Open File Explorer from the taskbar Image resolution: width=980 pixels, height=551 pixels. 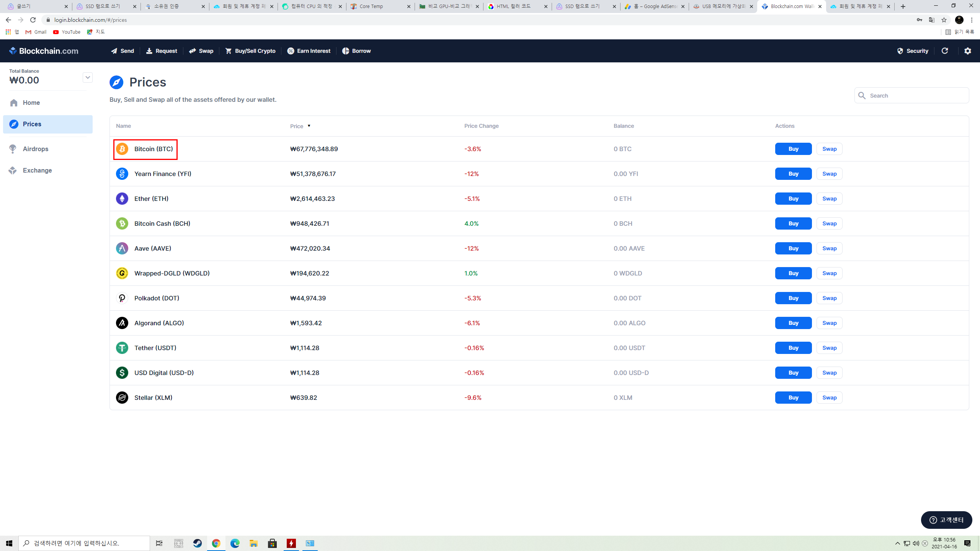coord(253,543)
